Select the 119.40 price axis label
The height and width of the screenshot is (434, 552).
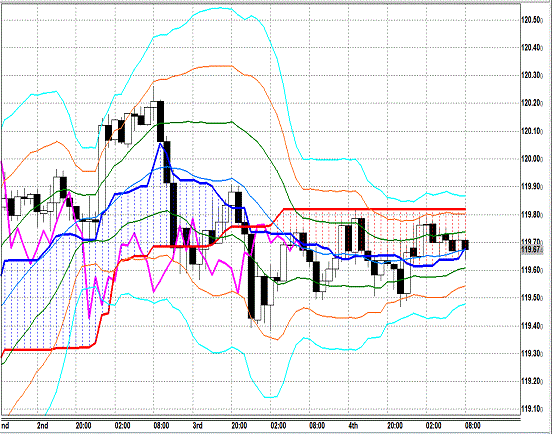532,326
